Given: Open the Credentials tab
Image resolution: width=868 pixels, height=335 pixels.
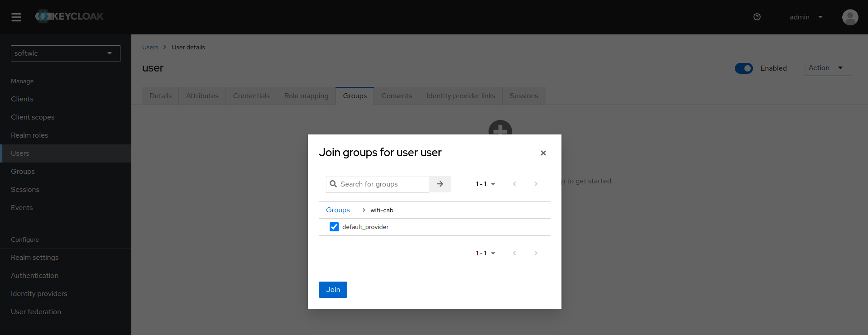Looking at the screenshot, I should click(251, 96).
